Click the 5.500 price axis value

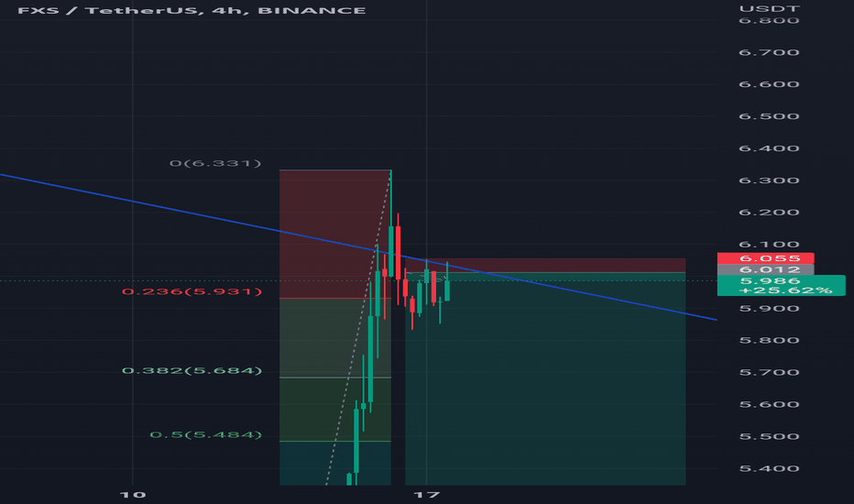click(769, 436)
